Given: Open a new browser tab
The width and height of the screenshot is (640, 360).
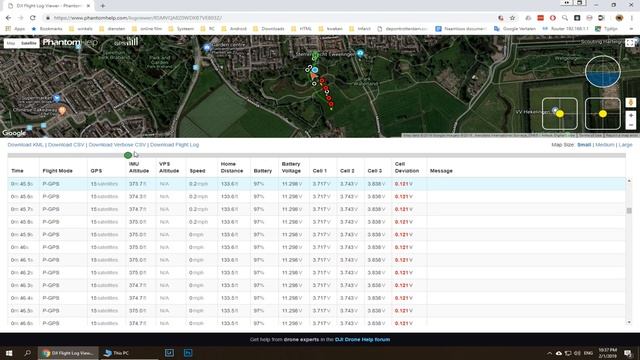Looking at the screenshot, I should click(102, 6).
